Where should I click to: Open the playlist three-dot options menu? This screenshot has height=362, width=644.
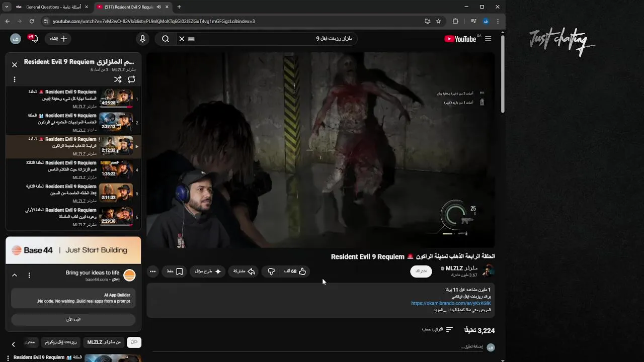click(x=15, y=79)
